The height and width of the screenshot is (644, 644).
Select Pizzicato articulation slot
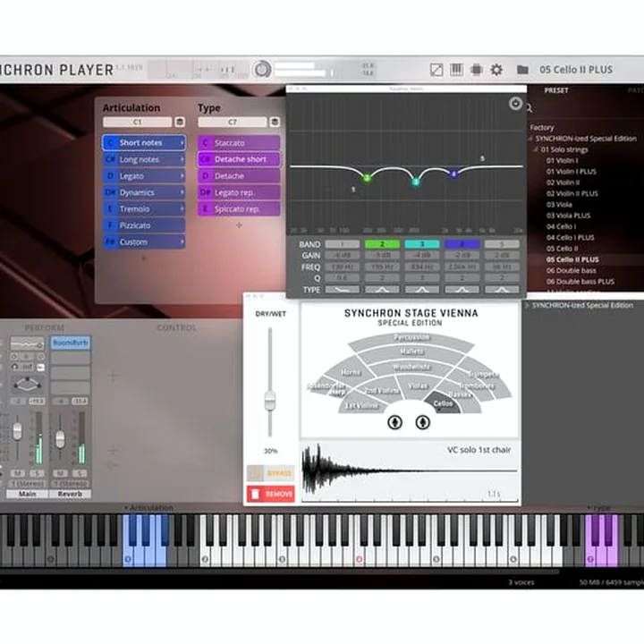pyautogui.click(x=144, y=225)
